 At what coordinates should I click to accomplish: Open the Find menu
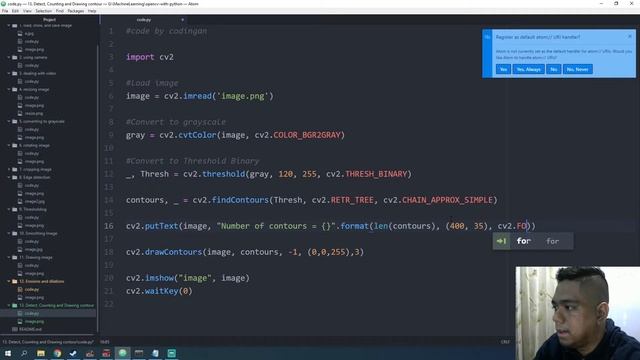[60, 11]
